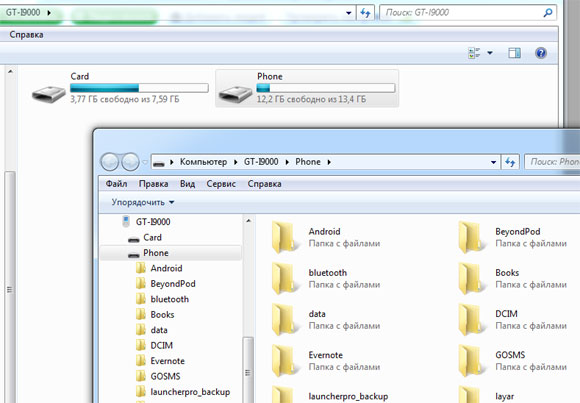
Task: Click GT-I9000 breadcrumb in front window
Action: point(261,162)
